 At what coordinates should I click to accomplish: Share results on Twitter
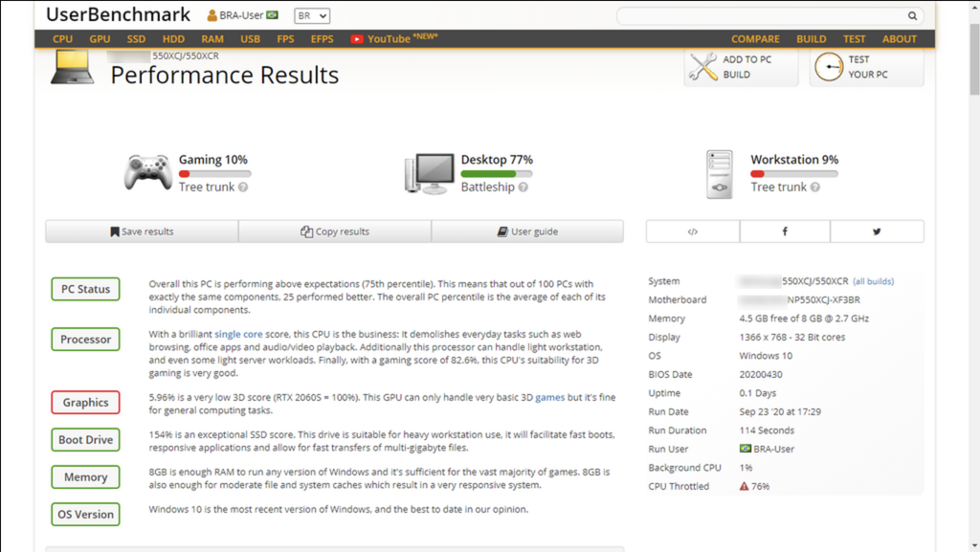[877, 232]
